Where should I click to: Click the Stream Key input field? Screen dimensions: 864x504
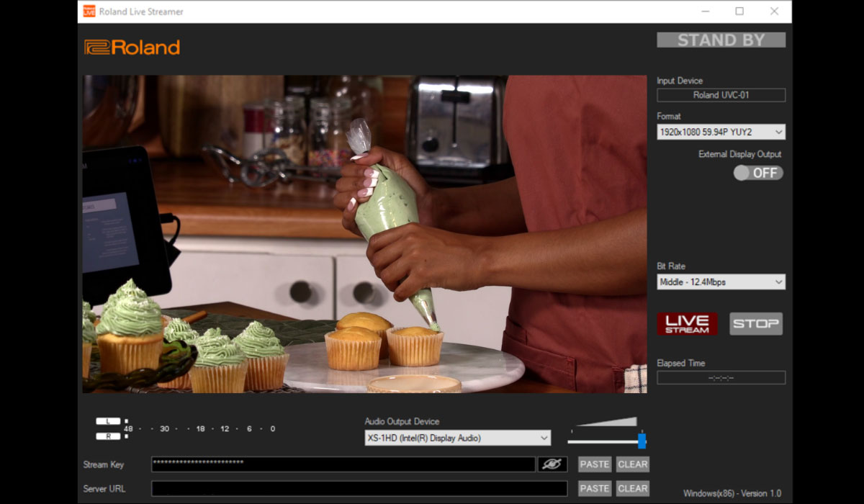click(x=343, y=464)
